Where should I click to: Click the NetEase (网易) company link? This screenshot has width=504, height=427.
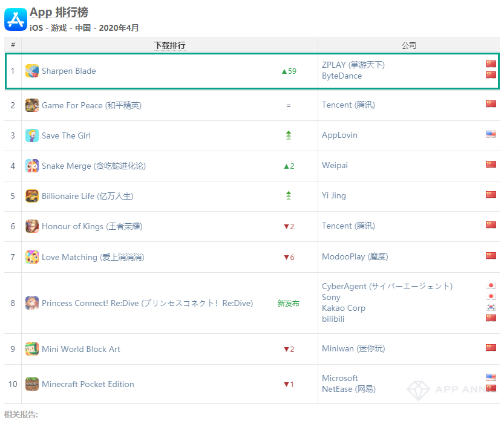click(x=349, y=389)
